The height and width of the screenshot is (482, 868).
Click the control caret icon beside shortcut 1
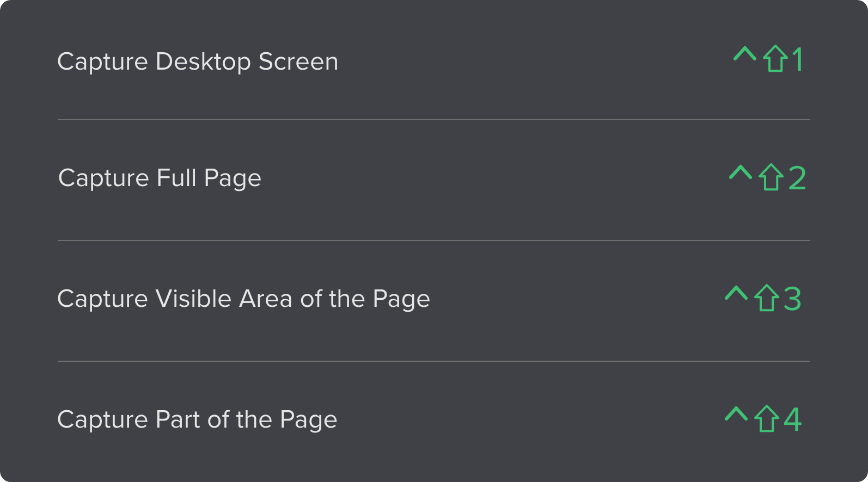pyautogui.click(x=744, y=54)
